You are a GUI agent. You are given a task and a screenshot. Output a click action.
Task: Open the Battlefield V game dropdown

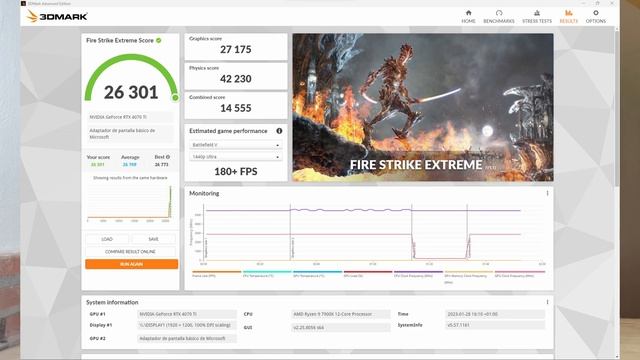[x=236, y=145]
